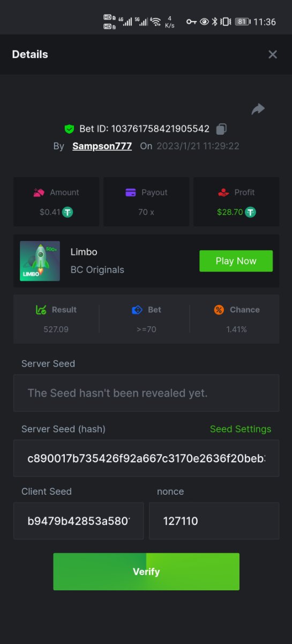
Task: Select the nonce field showing 127110
Action: (214, 521)
